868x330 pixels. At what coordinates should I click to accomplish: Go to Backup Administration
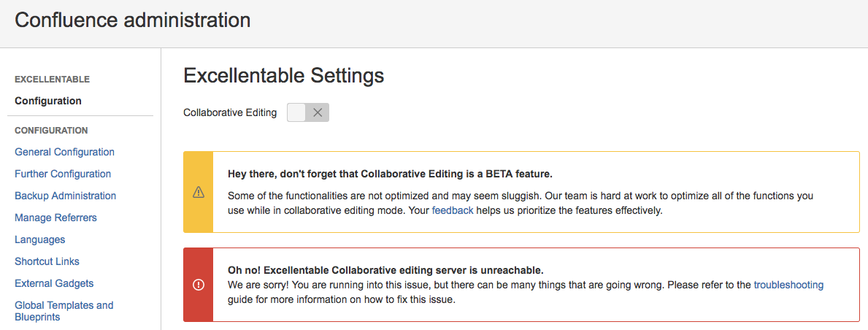(65, 196)
